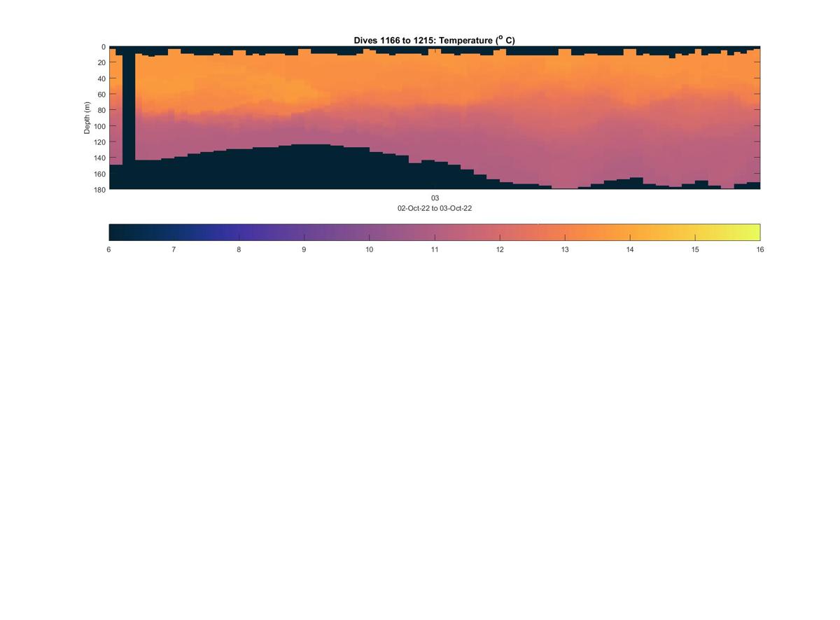
Task: Click colorbar tick label '12'
Action: (500, 249)
